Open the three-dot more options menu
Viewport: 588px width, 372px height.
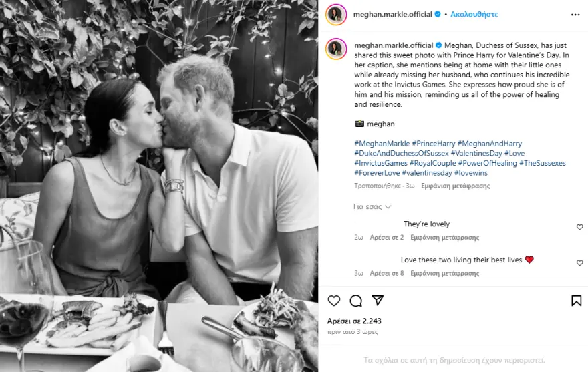pos(575,14)
